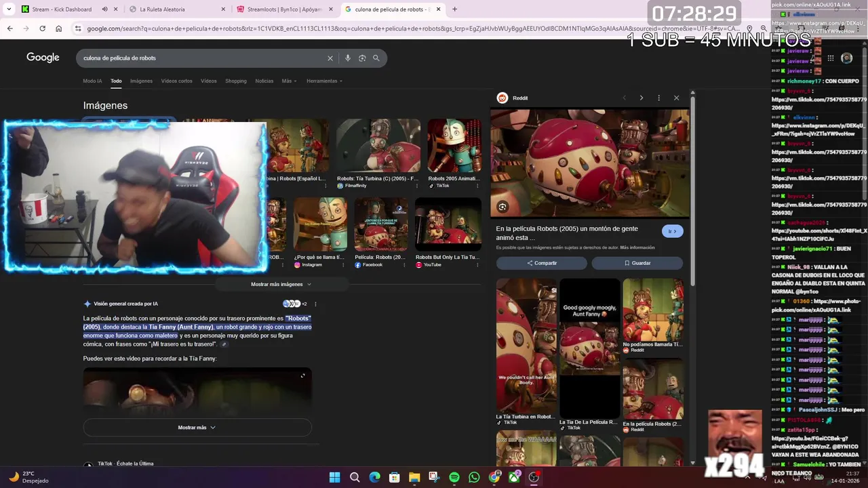Open File Explorer from taskbar
868x488 pixels.
click(414, 477)
